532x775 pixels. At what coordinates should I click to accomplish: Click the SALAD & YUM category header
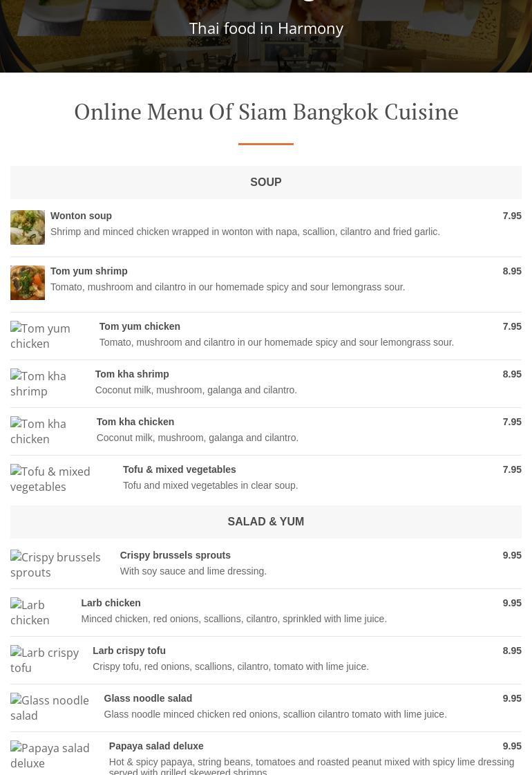pyautogui.click(x=266, y=522)
